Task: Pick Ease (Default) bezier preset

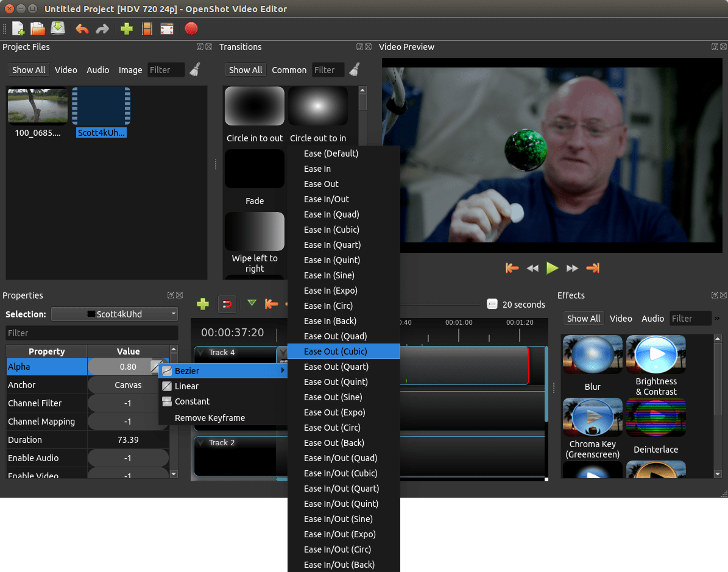Action: tap(344, 154)
